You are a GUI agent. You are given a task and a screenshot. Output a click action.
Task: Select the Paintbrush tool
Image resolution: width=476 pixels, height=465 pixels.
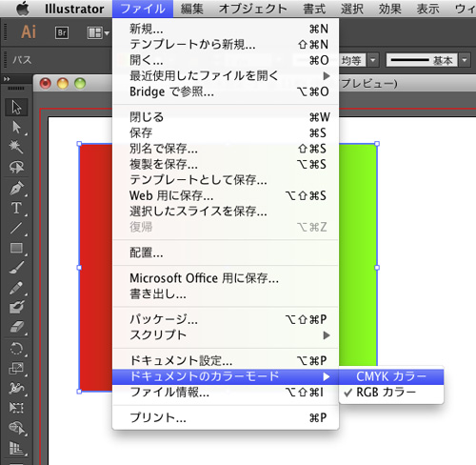[16, 268]
